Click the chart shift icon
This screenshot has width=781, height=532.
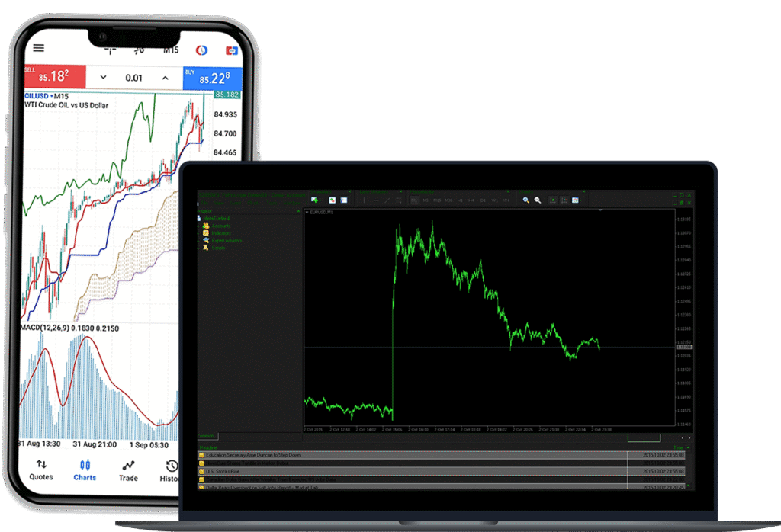point(564,200)
